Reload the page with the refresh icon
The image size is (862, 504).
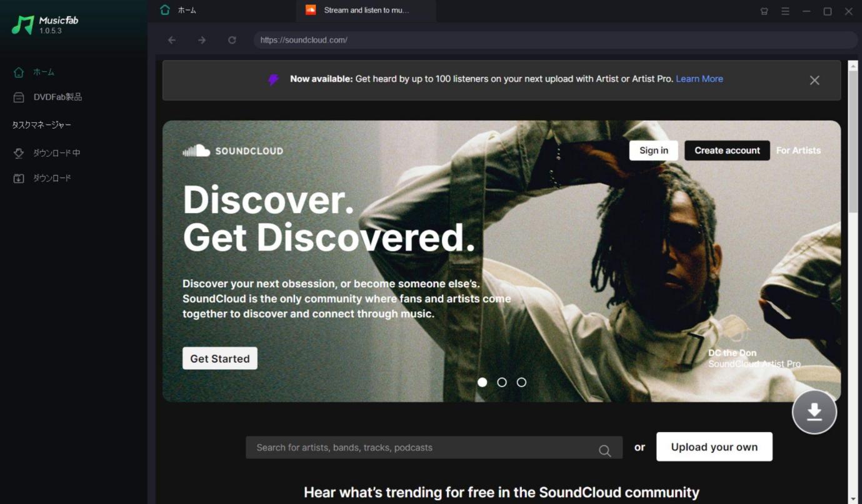[x=232, y=40]
